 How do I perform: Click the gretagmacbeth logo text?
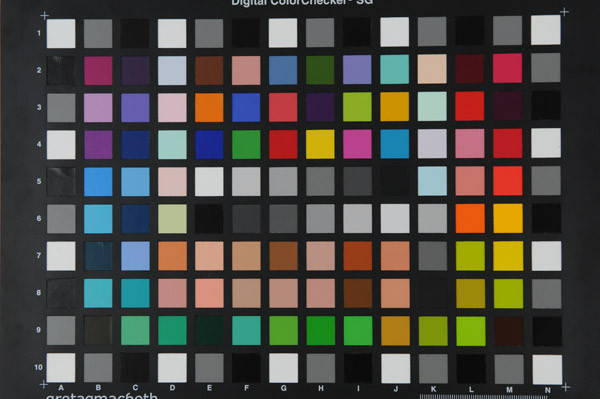101,396
